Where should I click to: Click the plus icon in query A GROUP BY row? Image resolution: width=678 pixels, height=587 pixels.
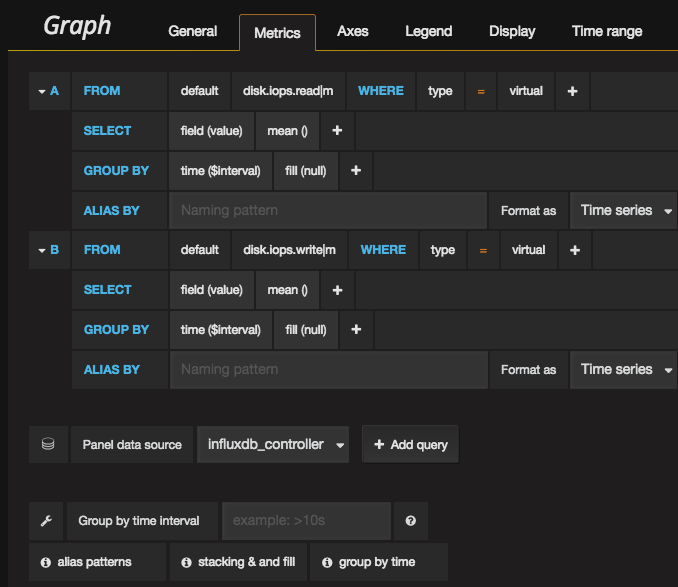356,171
